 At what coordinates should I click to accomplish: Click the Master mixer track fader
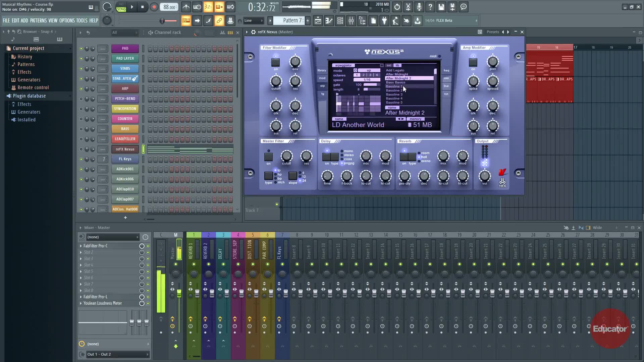179,294
